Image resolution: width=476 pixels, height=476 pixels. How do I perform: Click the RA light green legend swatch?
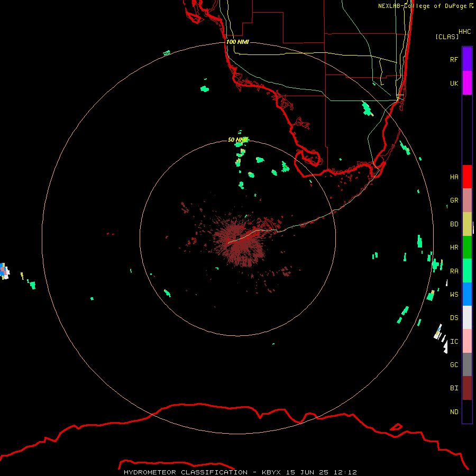point(467,271)
